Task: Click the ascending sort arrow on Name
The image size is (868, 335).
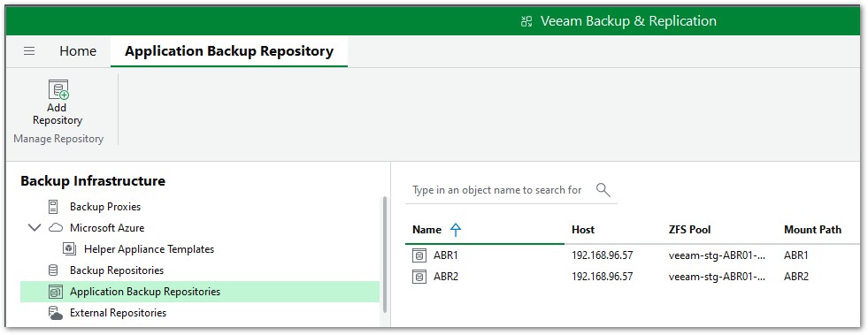Action: tap(456, 230)
